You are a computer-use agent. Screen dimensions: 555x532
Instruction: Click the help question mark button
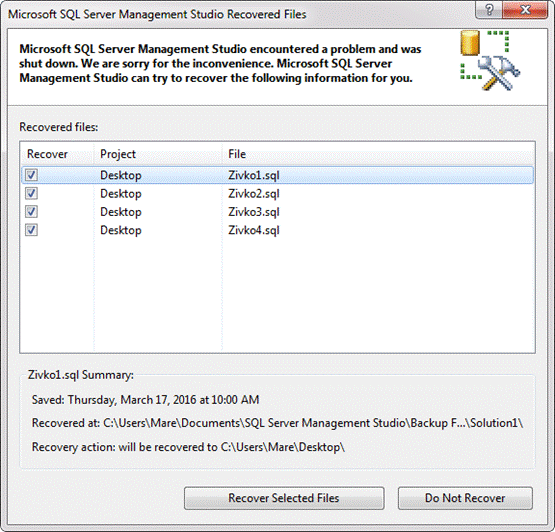489,10
